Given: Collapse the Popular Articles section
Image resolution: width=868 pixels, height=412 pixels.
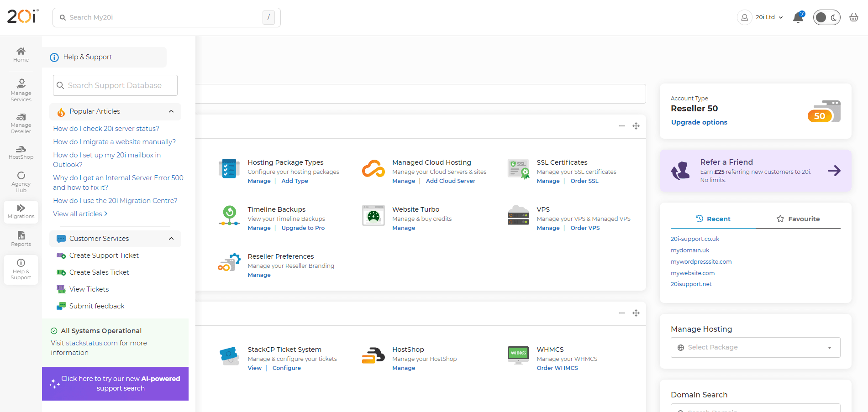Looking at the screenshot, I should tap(115, 111).
